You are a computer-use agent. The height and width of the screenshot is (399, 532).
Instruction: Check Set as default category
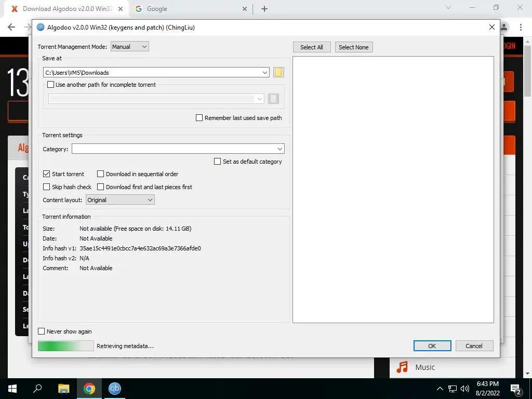(x=218, y=162)
